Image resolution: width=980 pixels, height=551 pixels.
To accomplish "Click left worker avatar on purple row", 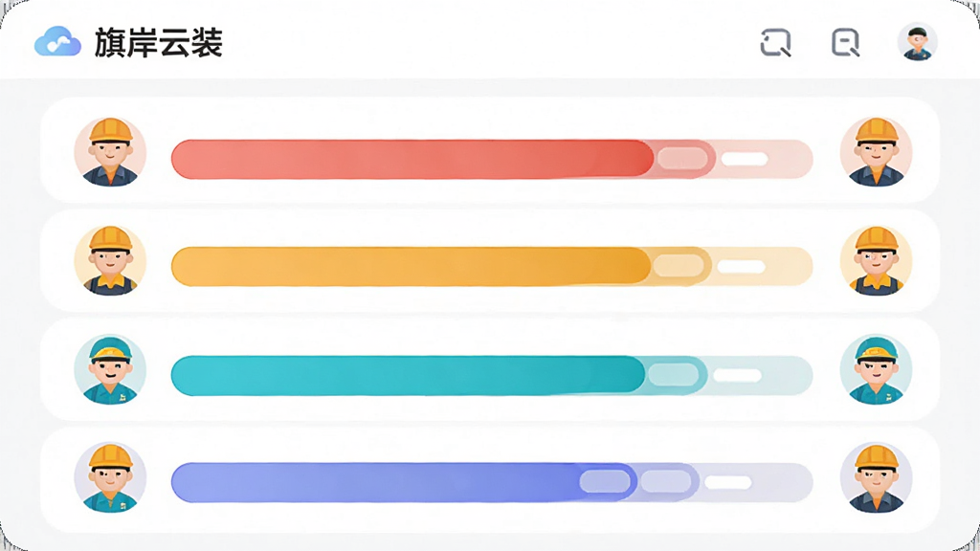I will 110,478.
